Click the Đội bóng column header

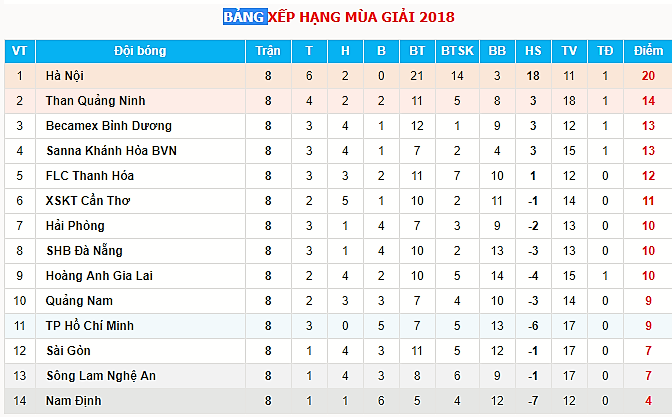tap(140, 51)
